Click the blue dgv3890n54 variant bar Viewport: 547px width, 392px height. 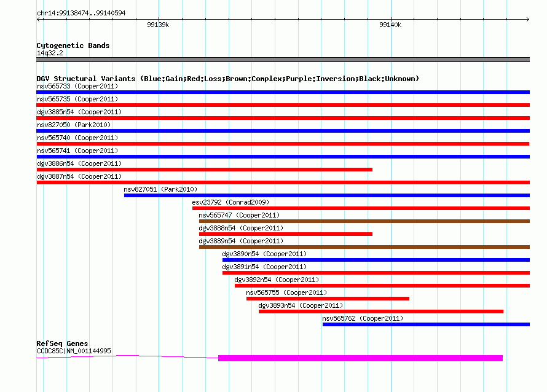click(x=376, y=260)
